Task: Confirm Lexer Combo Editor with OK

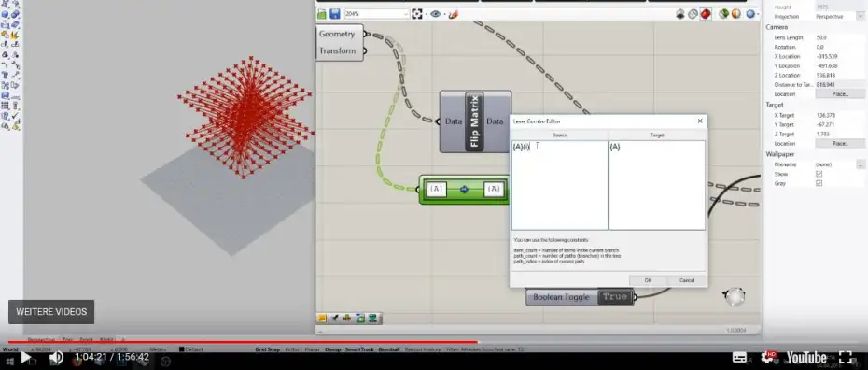Action: (x=649, y=280)
